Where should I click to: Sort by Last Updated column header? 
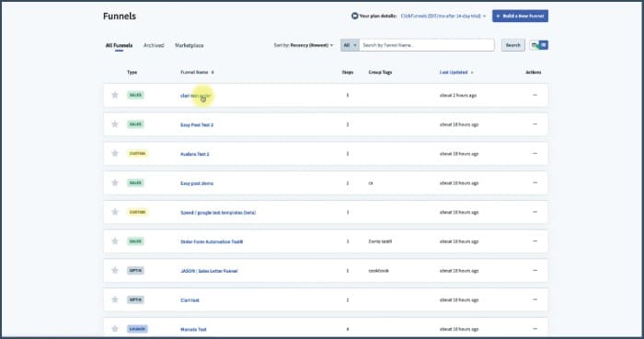[456, 72]
